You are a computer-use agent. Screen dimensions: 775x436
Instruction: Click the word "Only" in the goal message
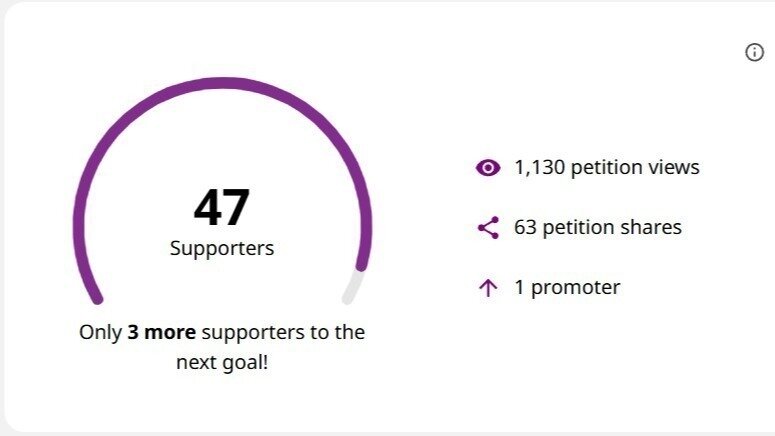coord(100,332)
